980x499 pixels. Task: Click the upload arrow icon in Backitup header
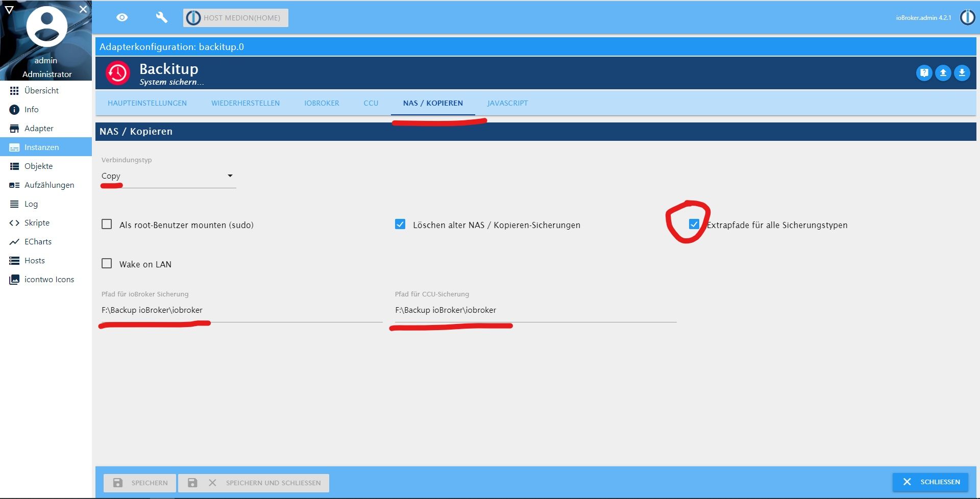943,73
